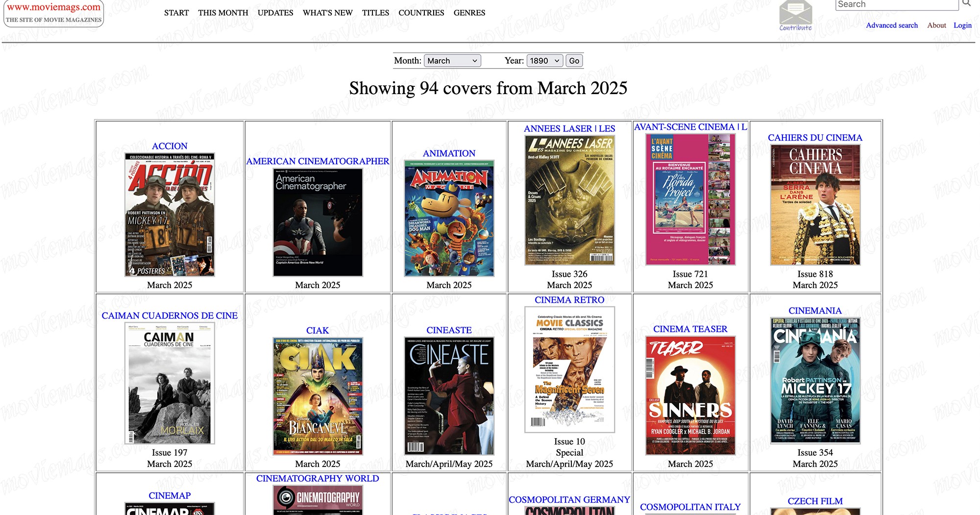Click 'Showing 94 covers from March 2025' heading
The width and height of the screenshot is (980, 515).
[x=488, y=88]
